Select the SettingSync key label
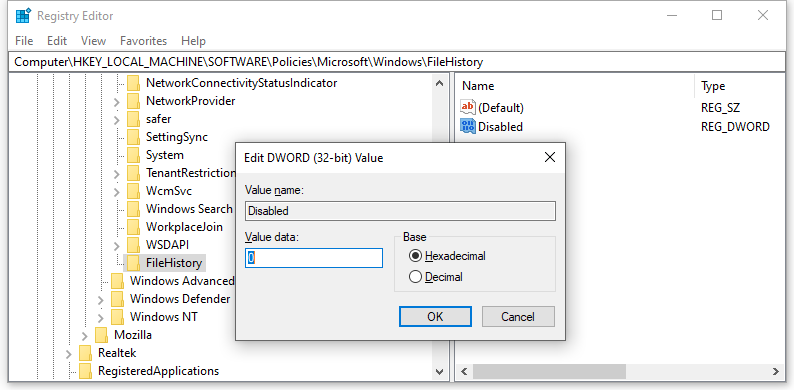 177,137
